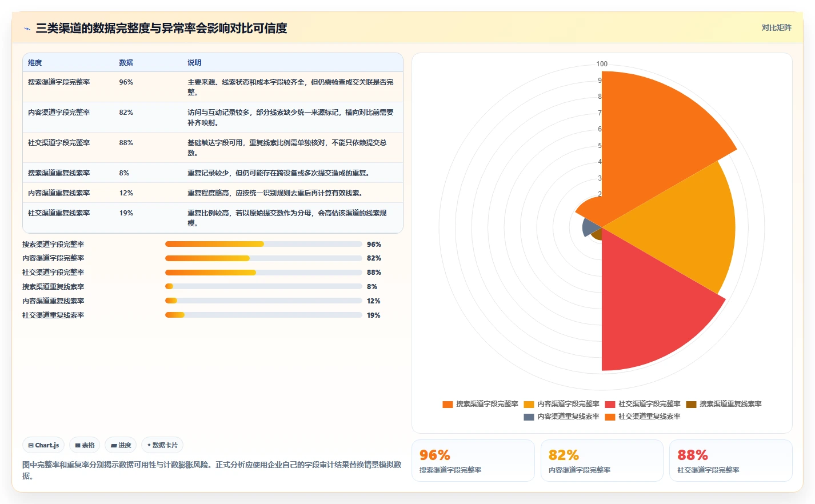This screenshot has height=504, width=815.
Task: Click the 对比矩阵 label in header
Action: 776,27
